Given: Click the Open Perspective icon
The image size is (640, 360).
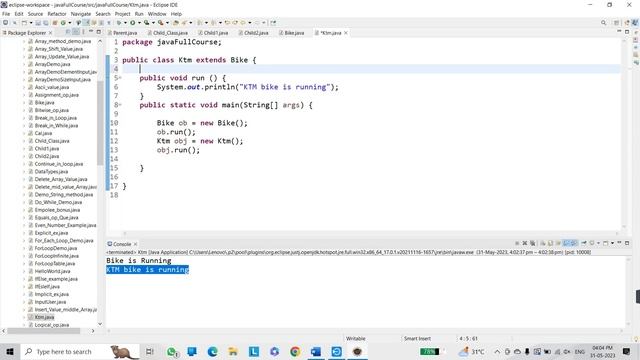Looking at the screenshot, I should point(617,23).
